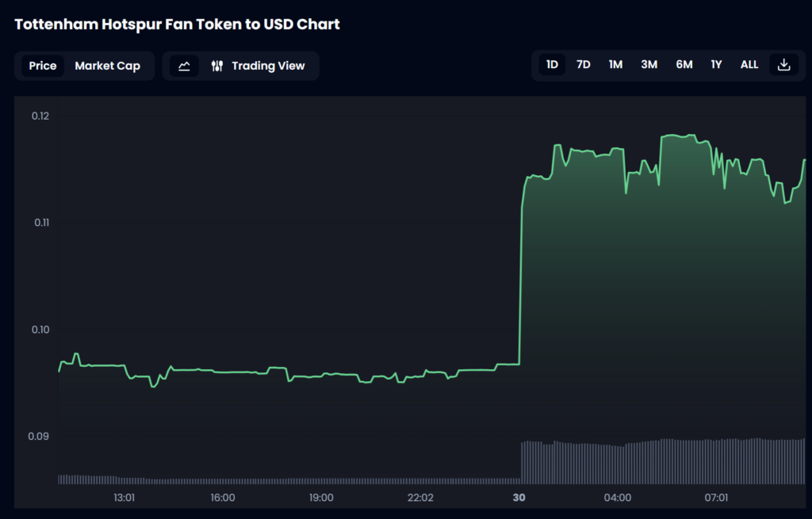
Task: Select the ALL time range
Action: click(x=749, y=65)
